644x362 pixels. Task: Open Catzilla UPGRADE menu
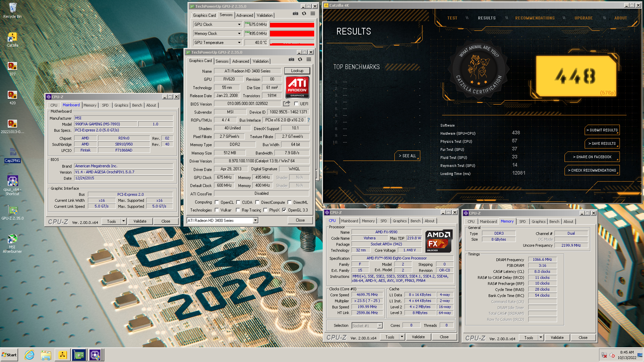(x=584, y=18)
